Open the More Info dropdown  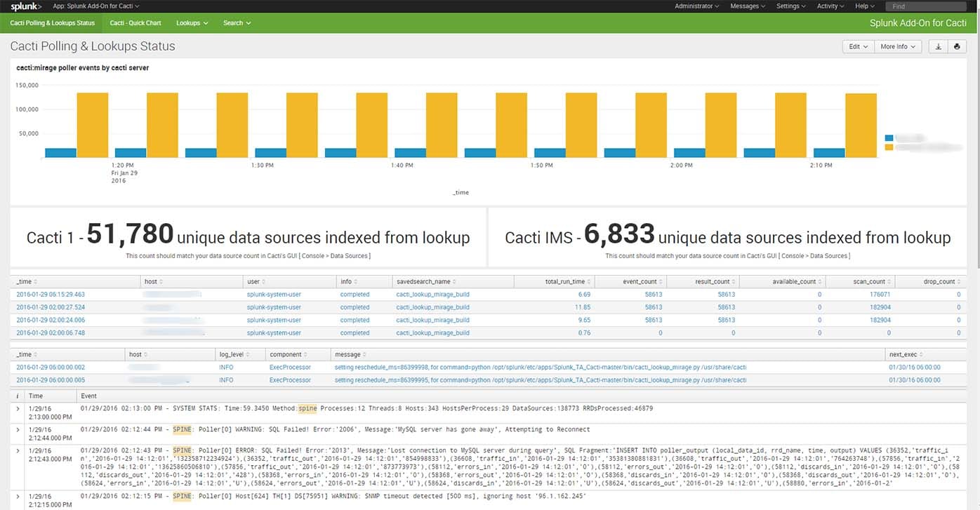[898, 46]
